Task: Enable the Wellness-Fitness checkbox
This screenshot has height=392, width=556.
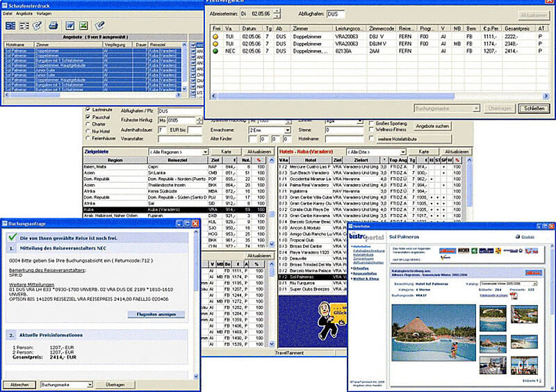Action: pos(371,129)
